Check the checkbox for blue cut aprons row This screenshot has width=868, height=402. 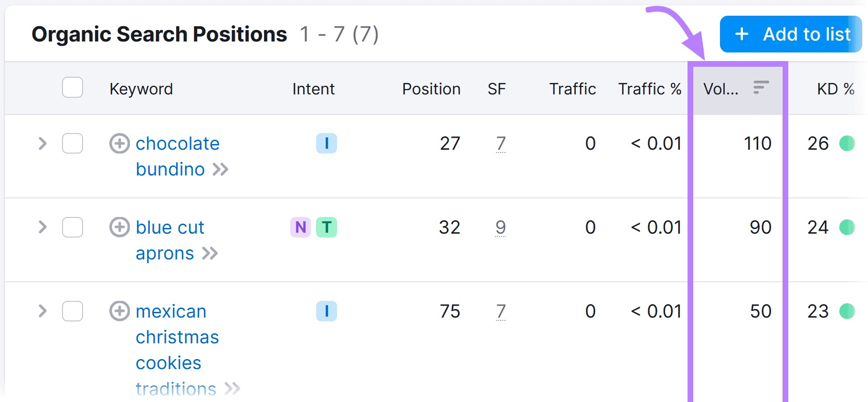(72, 227)
